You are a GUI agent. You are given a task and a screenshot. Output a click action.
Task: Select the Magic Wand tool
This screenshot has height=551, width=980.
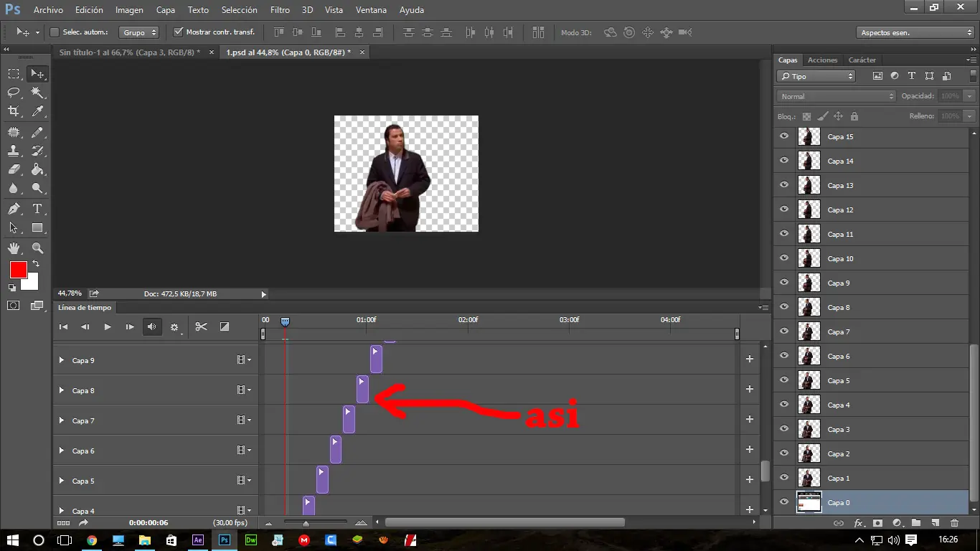coord(37,93)
